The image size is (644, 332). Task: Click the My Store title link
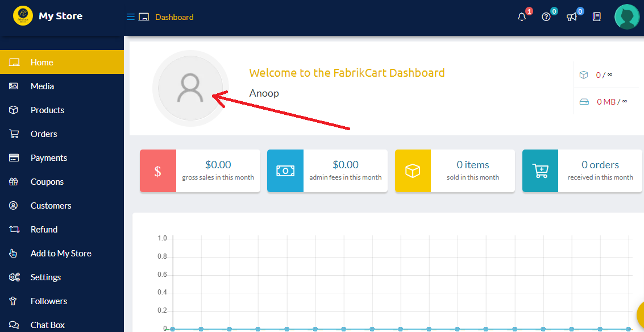pyautogui.click(x=60, y=16)
